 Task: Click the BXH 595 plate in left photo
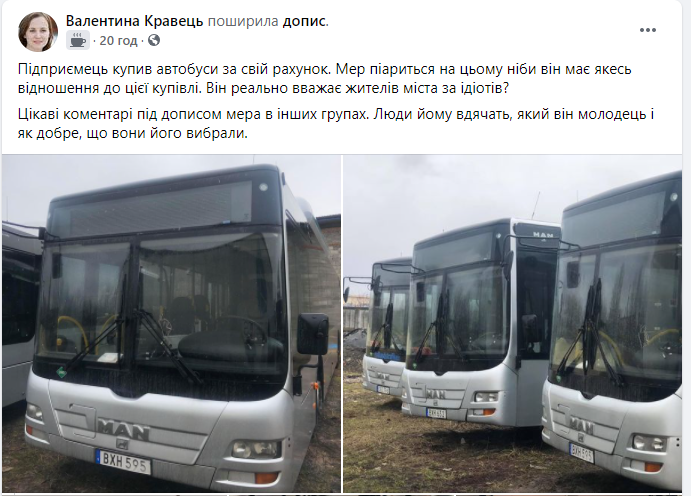pyautogui.click(x=123, y=461)
